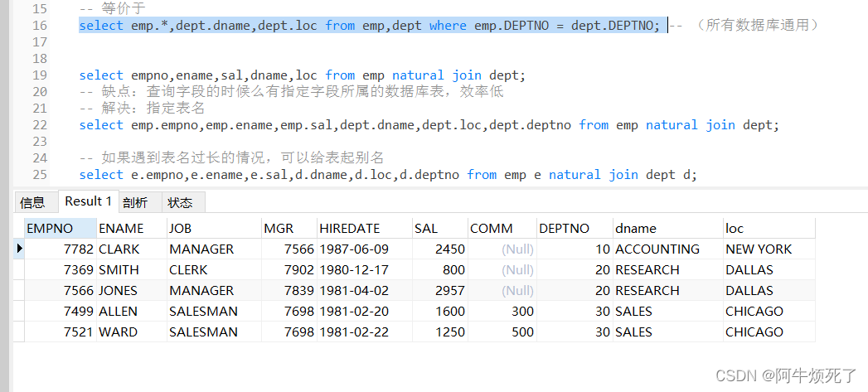The width and height of the screenshot is (868, 392).
Task: Select the CLARK name cell
Action: (132, 249)
